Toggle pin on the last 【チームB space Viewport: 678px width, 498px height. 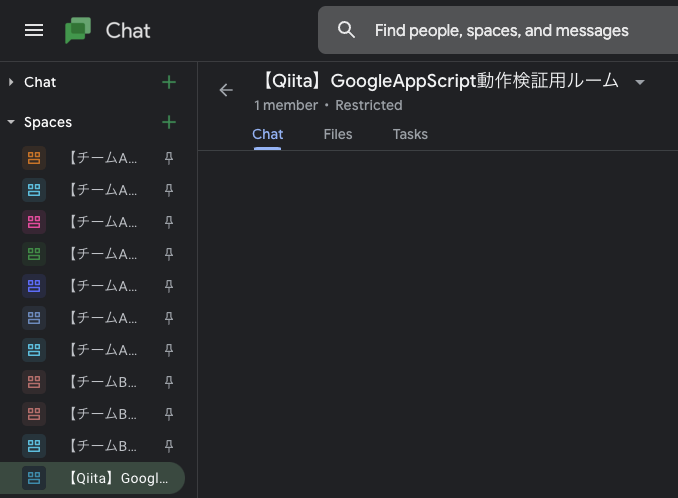tap(169, 446)
